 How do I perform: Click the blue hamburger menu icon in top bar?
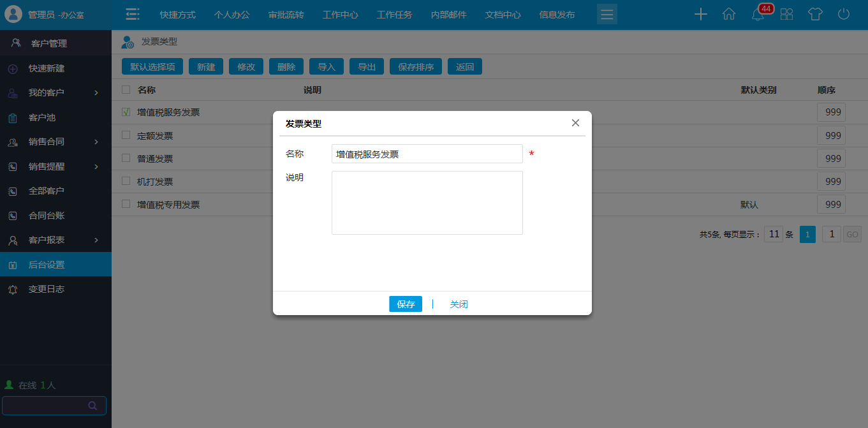[607, 13]
